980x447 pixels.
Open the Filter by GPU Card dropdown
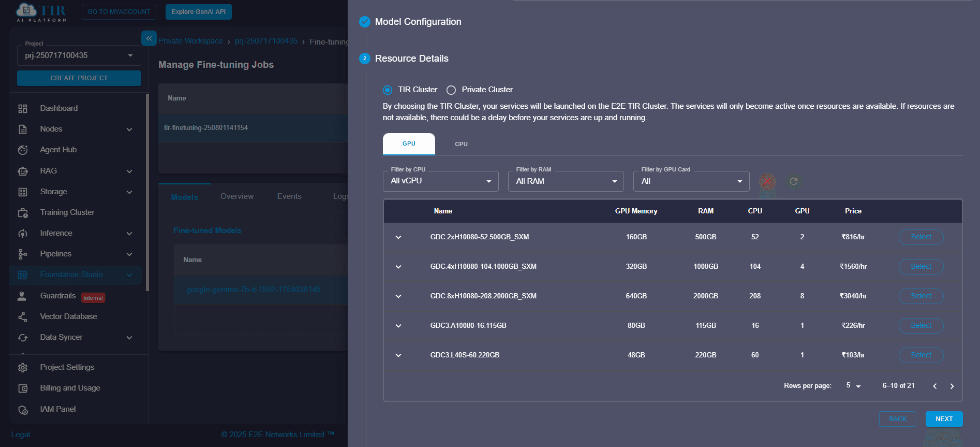pyautogui.click(x=691, y=181)
